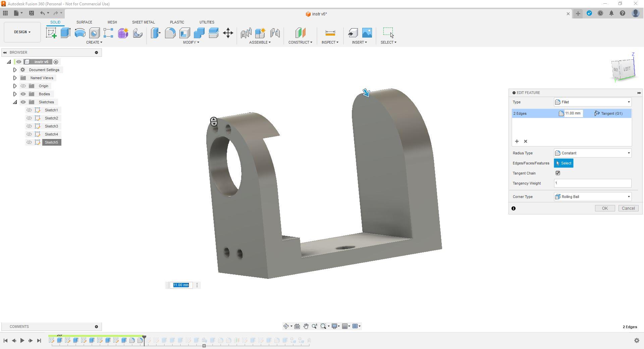Collapse the Sketches folder
The height and width of the screenshot is (349, 644).
click(15, 102)
